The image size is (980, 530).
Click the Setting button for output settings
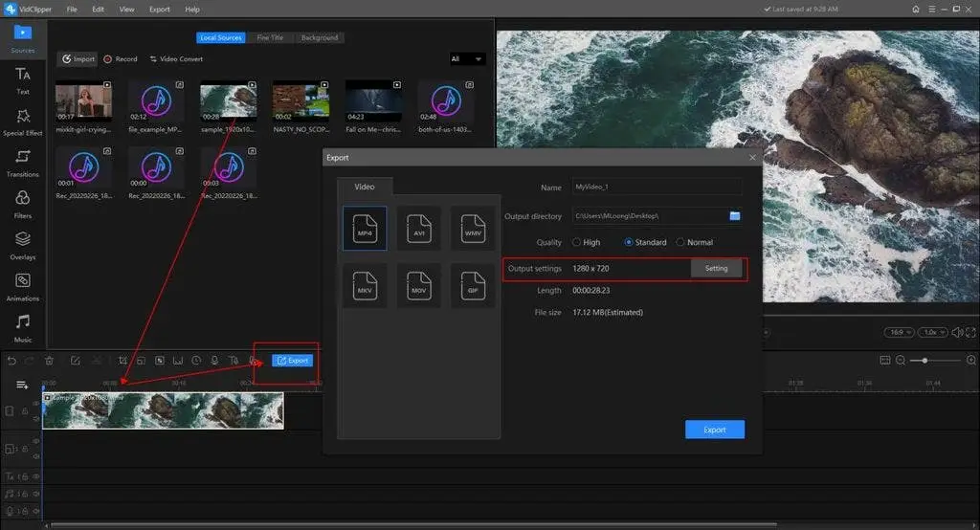[716, 268]
